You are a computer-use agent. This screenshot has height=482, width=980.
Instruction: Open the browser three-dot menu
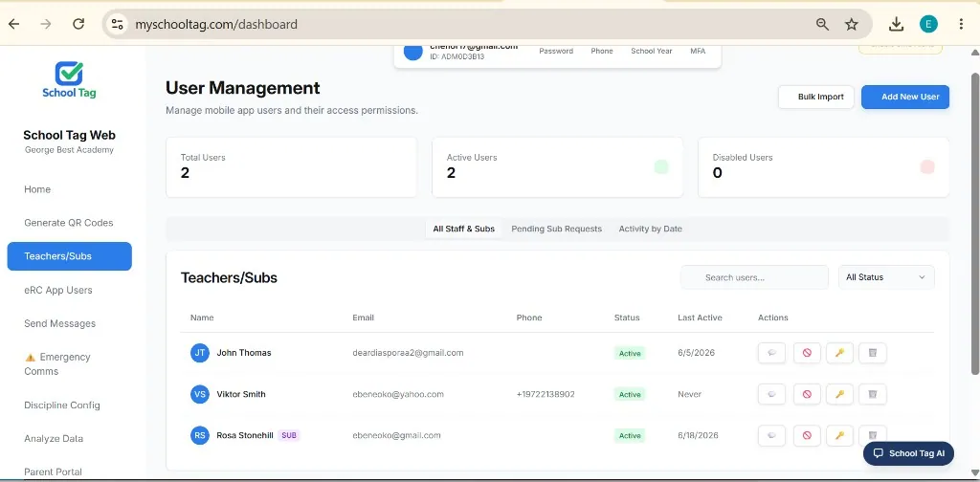[961, 24]
